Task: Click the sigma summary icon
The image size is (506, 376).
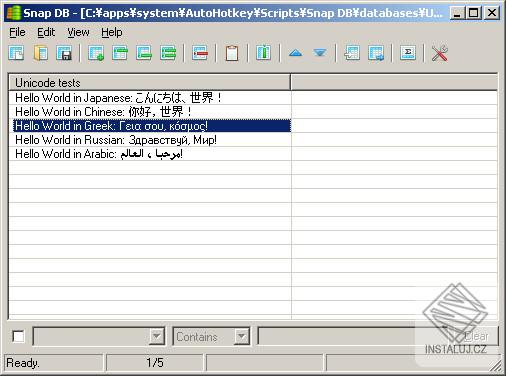Action: (408, 53)
